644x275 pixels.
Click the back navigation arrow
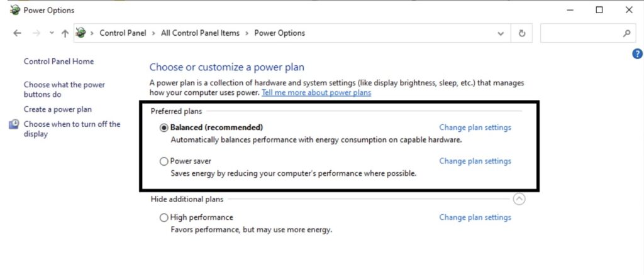(x=17, y=33)
